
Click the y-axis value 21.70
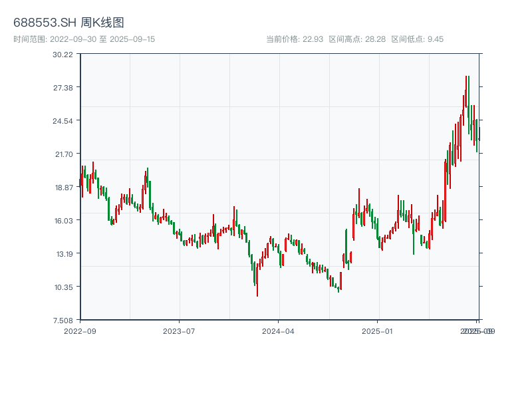(x=64, y=154)
